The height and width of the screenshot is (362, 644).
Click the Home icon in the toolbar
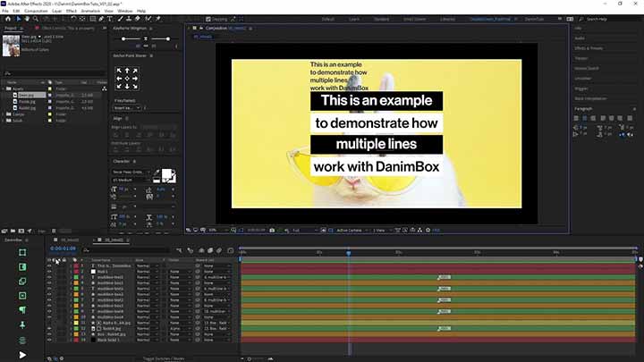pyautogui.click(x=7, y=19)
